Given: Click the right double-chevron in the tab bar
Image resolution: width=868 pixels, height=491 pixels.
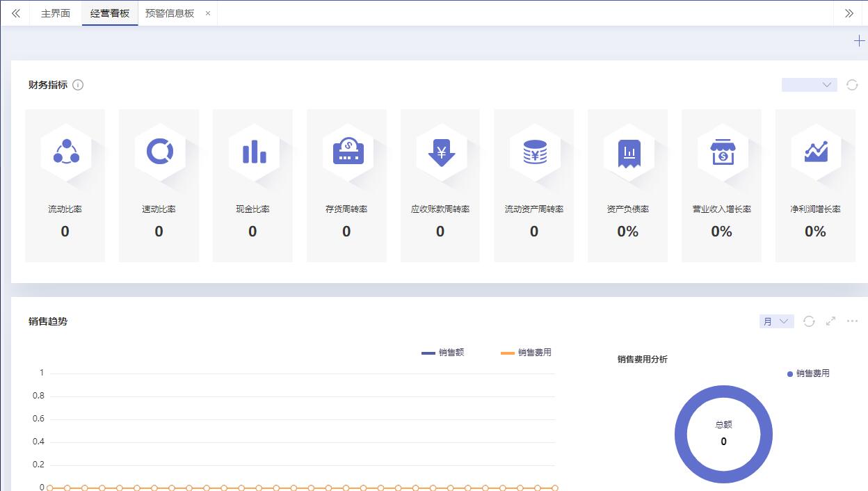Looking at the screenshot, I should point(849,13).
